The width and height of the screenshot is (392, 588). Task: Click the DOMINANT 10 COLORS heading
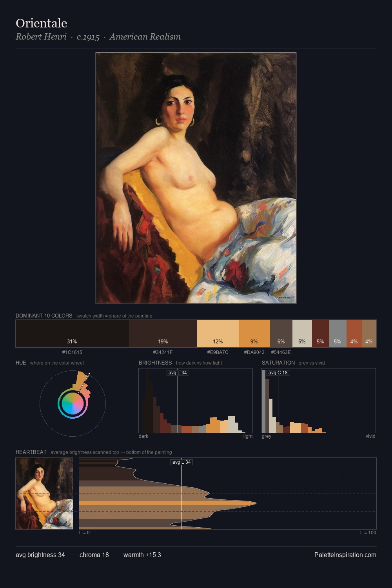(44, 316)
